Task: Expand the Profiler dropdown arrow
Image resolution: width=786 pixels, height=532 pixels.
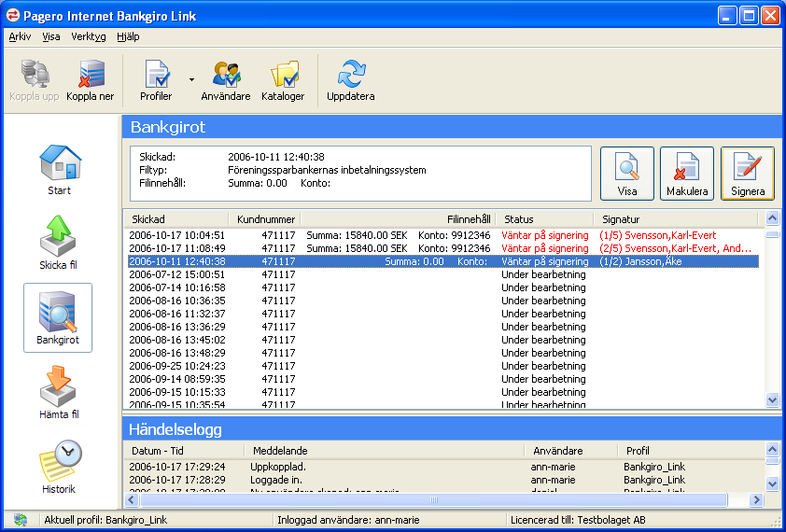Action: point(191,79)
